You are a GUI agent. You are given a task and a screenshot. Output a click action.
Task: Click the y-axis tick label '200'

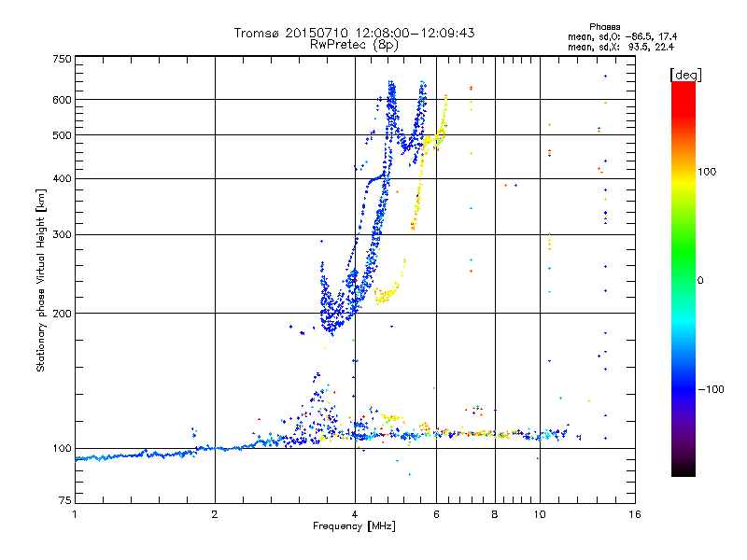(x=62, y=314)
